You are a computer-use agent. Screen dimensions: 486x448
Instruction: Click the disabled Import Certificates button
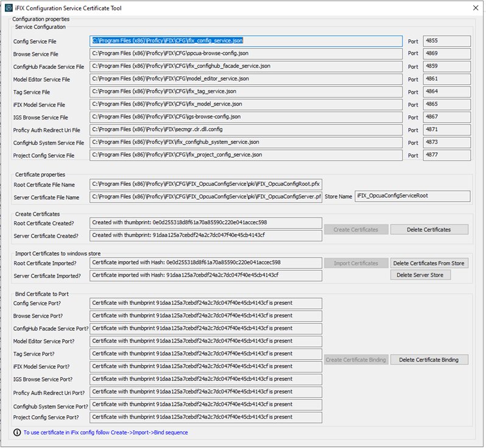point(356,263)
